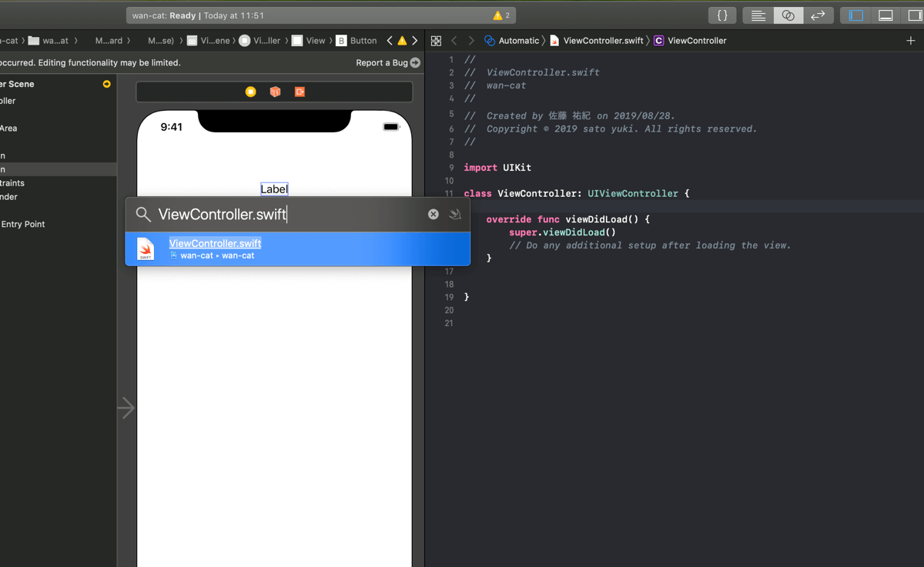Show the Version editor with arrows button

click(x=818, y=15)
